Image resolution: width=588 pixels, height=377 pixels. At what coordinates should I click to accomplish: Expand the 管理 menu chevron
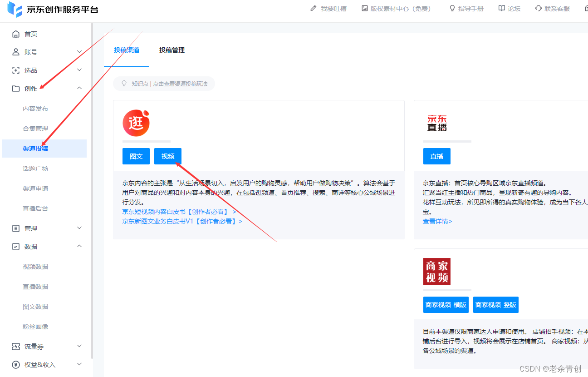point(79,228)
